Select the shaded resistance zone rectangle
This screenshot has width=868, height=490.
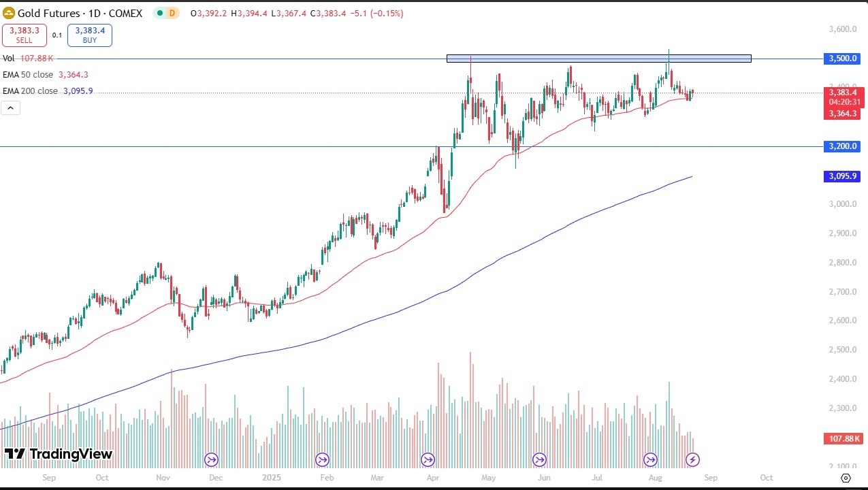599,59
